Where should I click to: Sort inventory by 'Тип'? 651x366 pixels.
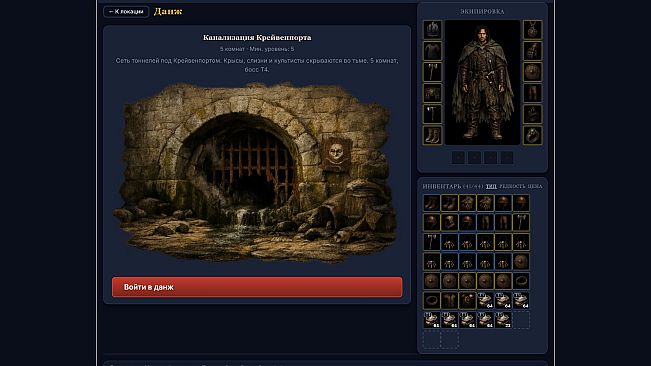tap(491, 186)
